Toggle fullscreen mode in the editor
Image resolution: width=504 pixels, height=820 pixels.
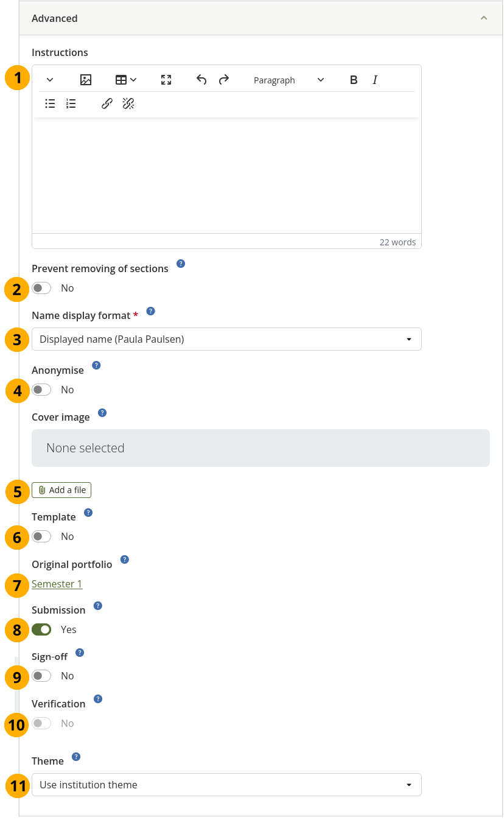[166, 80]
